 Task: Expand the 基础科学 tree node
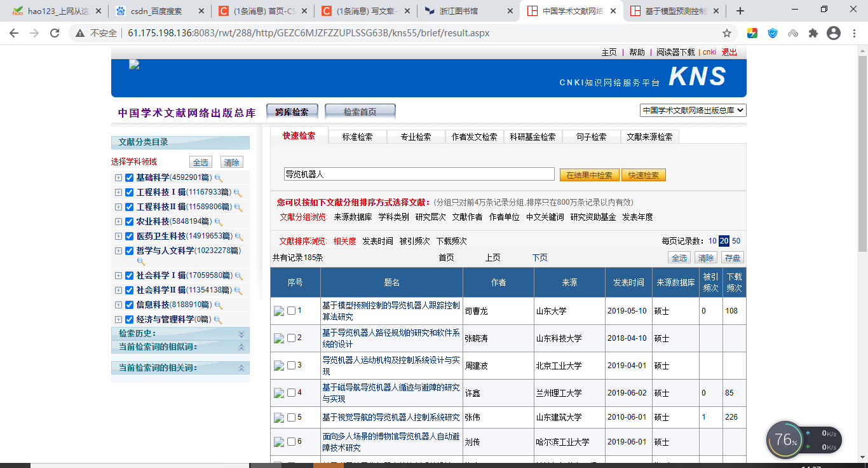click(x=118, y=178)
